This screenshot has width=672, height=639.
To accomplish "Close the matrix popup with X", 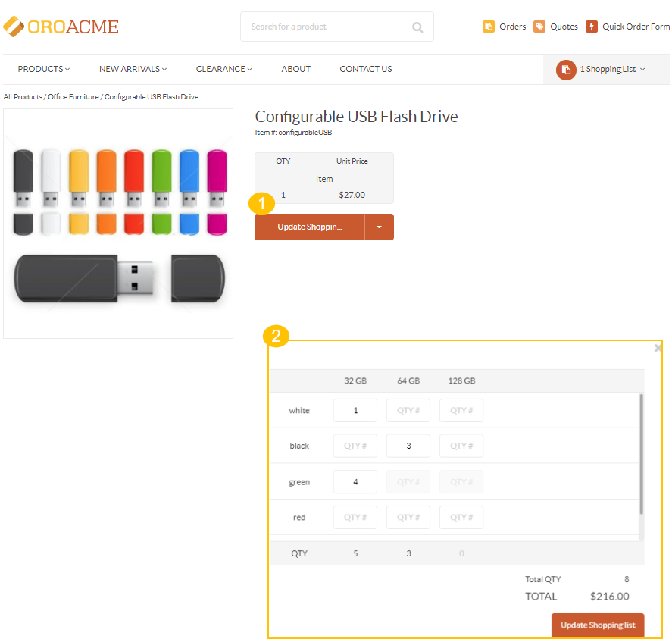I will [x=657, y=348].
